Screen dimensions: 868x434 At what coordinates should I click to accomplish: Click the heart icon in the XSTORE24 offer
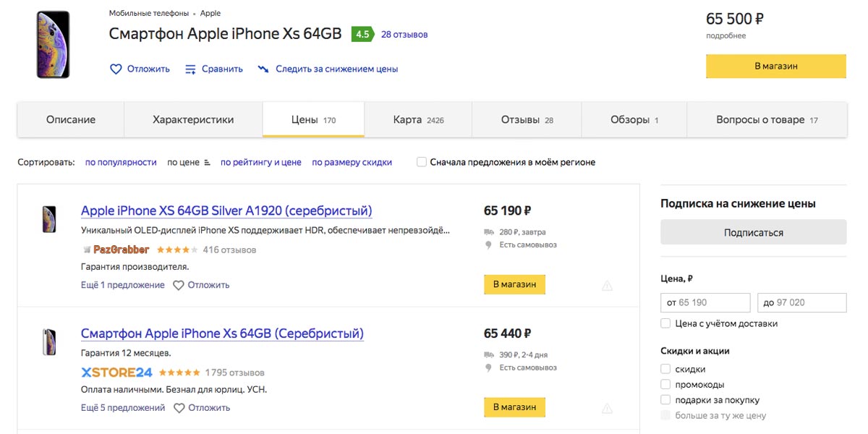(x=179, y=408)
